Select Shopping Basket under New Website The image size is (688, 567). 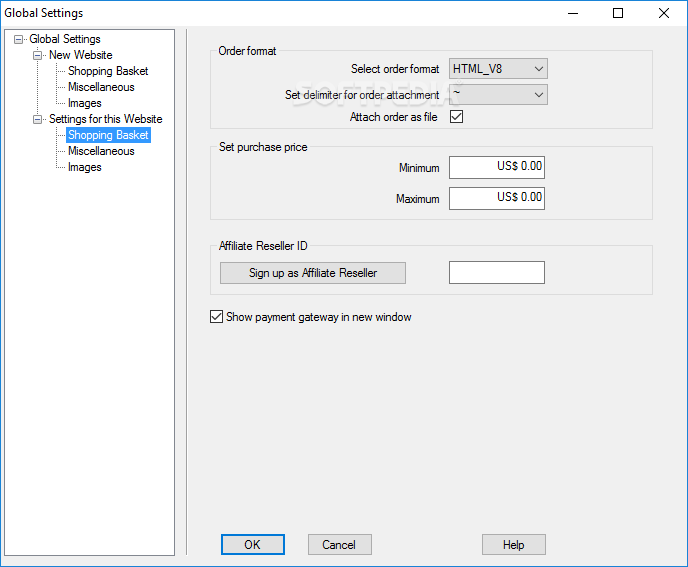pyautogui.click(x=108, y=71)
